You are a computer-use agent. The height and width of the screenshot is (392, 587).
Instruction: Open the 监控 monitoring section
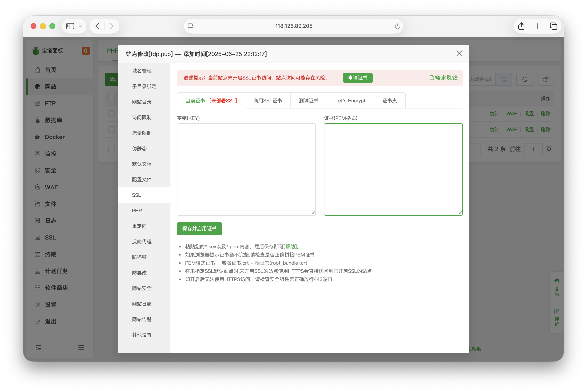point(51,153)
